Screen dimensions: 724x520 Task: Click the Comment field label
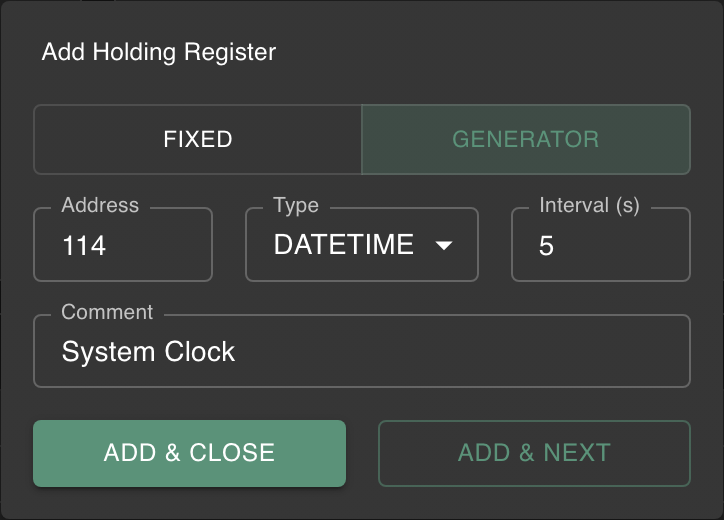tap(107, 313)
